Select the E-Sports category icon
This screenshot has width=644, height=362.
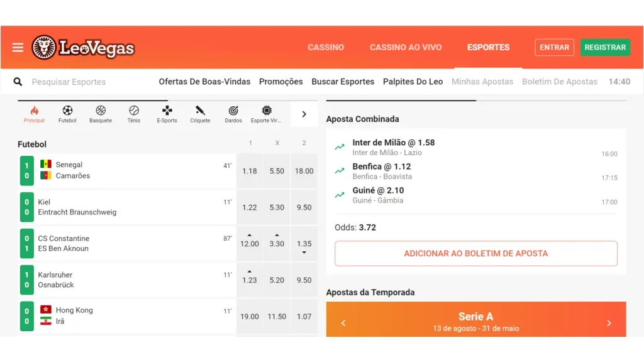[x=166, y=113]
